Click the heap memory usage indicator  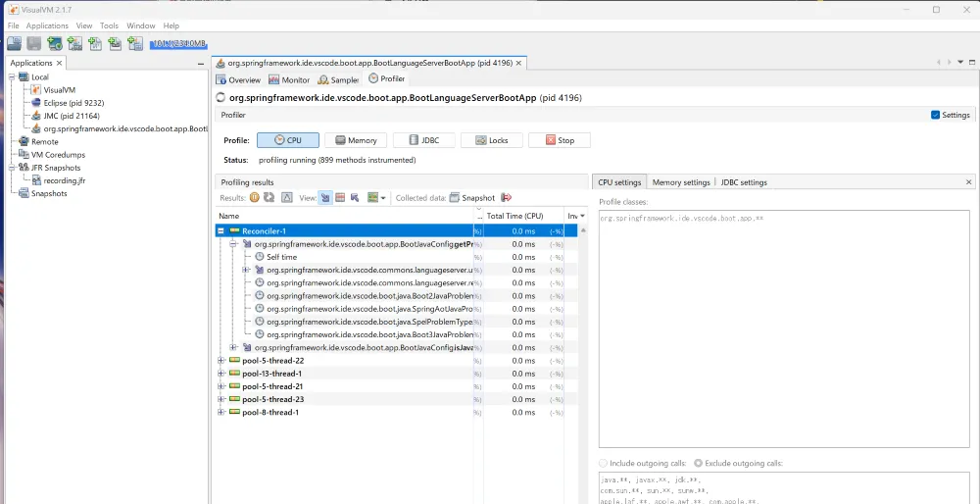click(x=178, y=44)
